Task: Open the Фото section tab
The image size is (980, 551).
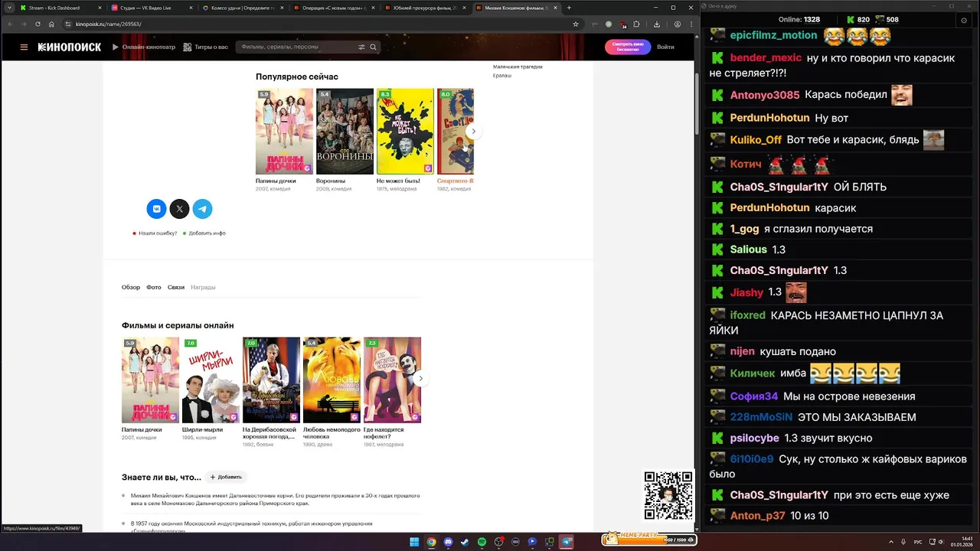Action: coord(154,287)
